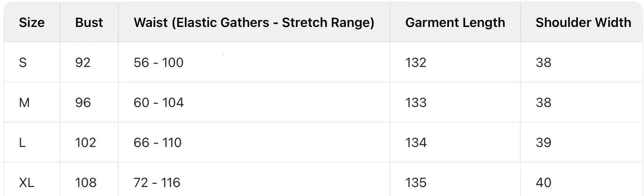Click waist range 66 - 110

coord(158,143)
